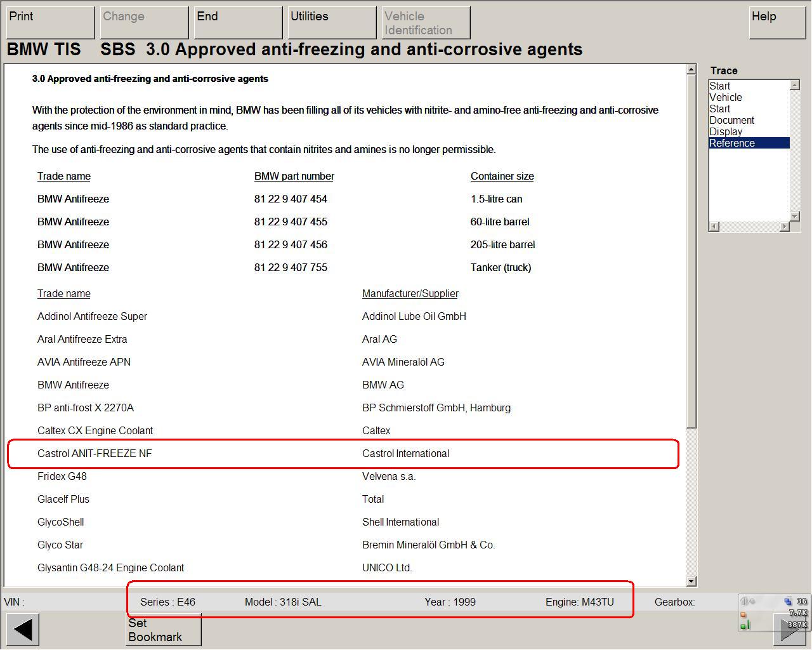
Task: Click 'Manufacturer/Supplier' column header
Action: coord(410,293)
